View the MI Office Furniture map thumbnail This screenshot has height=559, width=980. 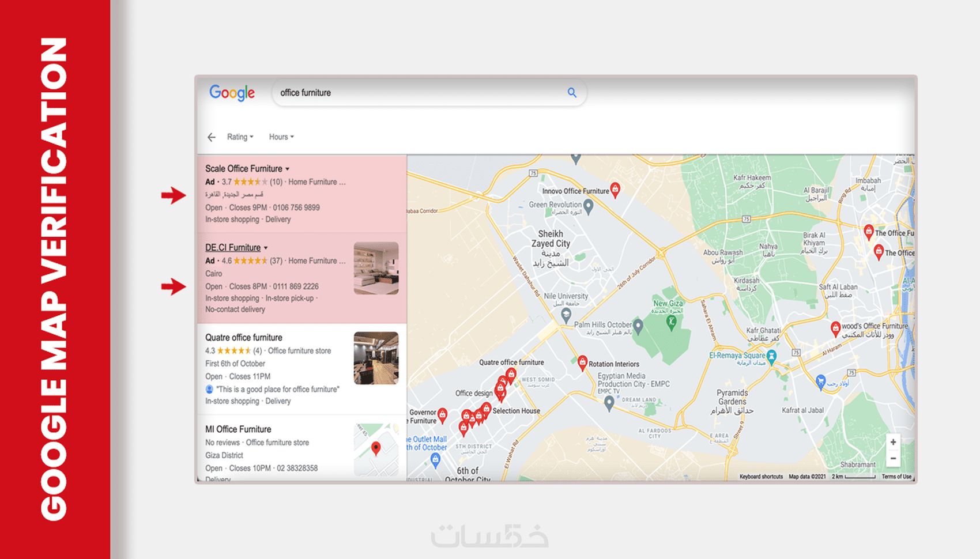tap(376, 450)
